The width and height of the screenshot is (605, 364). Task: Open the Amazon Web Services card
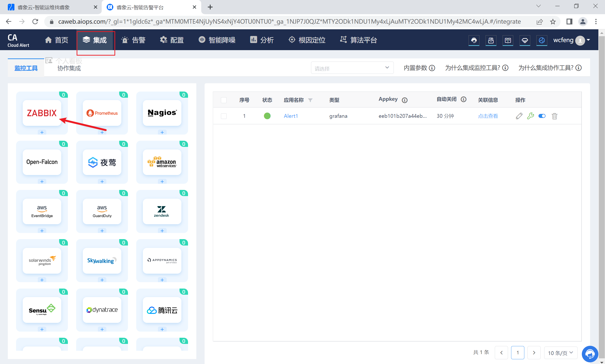point(162,162)
